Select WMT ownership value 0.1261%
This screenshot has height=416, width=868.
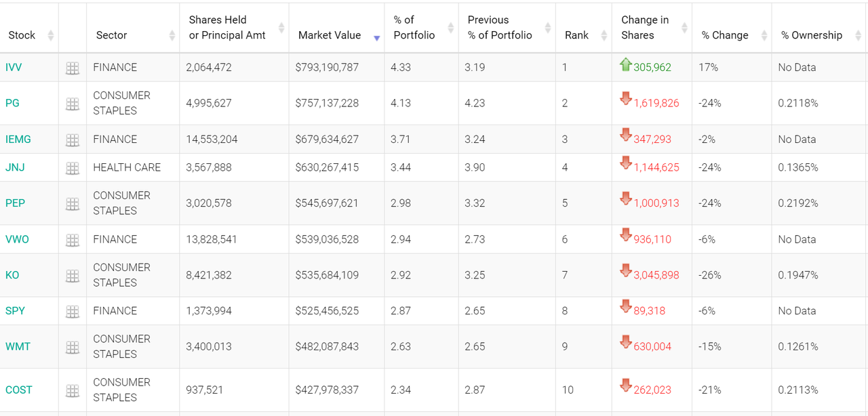click(798, 347)
